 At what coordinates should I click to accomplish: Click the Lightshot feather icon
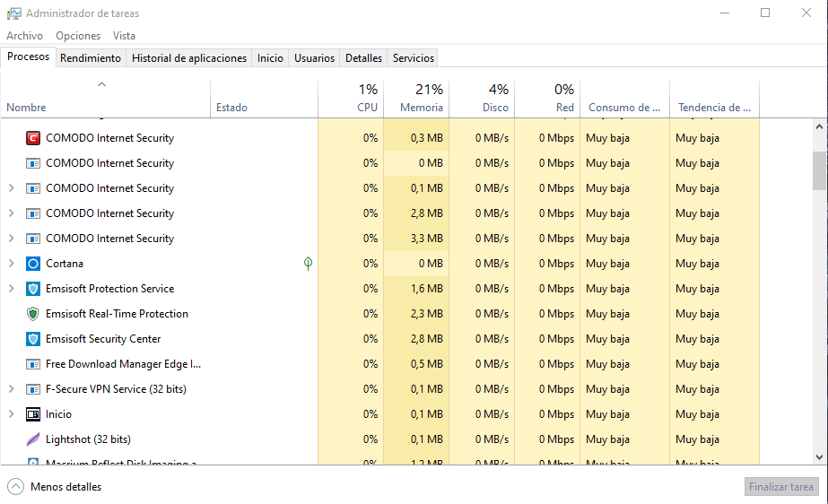tap(33, 439)
